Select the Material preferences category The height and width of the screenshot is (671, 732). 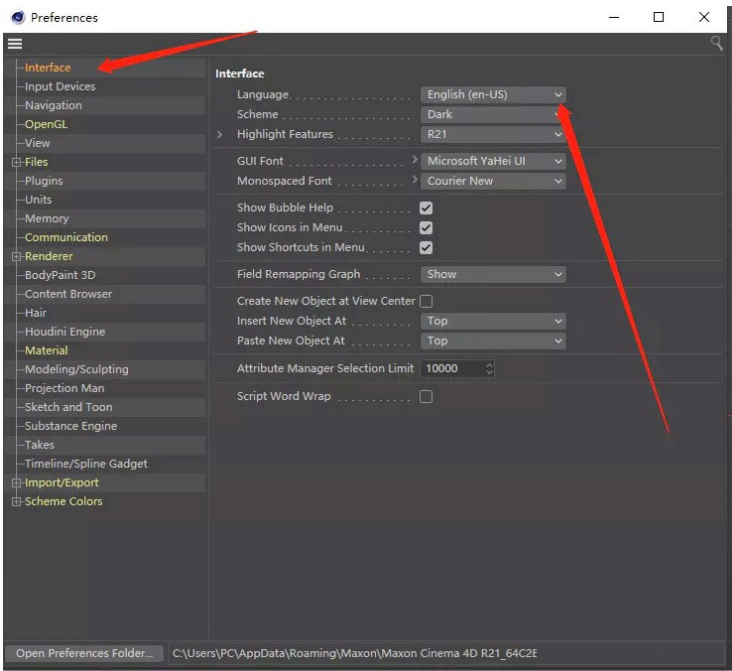(x=46, y=350)
